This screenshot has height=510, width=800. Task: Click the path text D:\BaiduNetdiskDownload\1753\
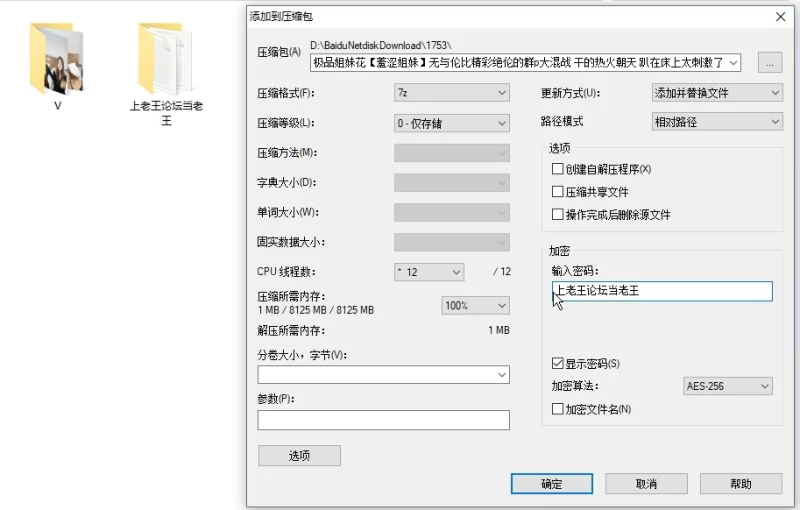pos(381,45)
